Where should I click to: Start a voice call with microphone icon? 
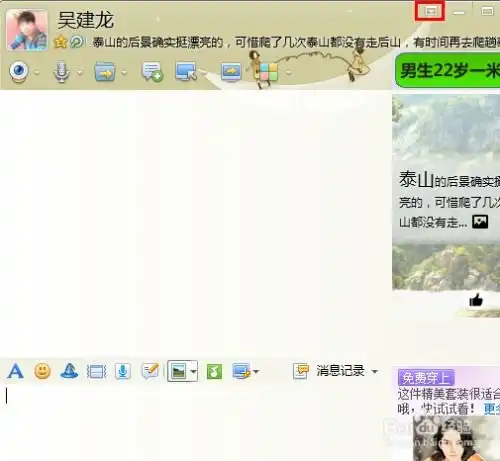coord(61,72)
